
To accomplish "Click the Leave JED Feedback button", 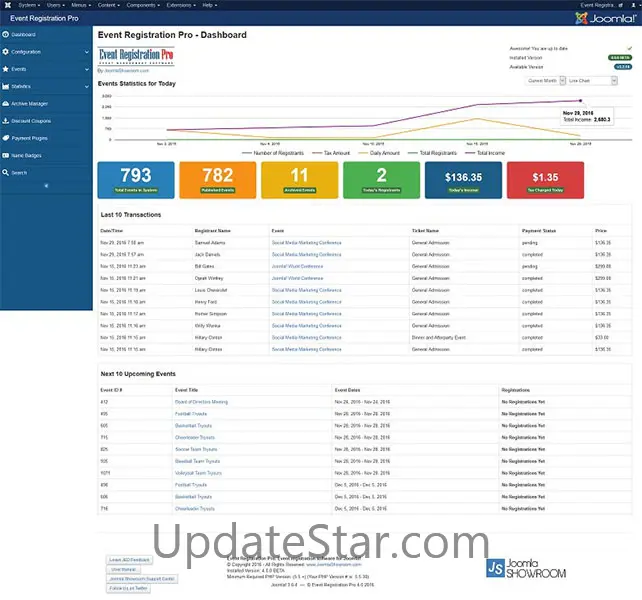I will [x=129, y=560].
